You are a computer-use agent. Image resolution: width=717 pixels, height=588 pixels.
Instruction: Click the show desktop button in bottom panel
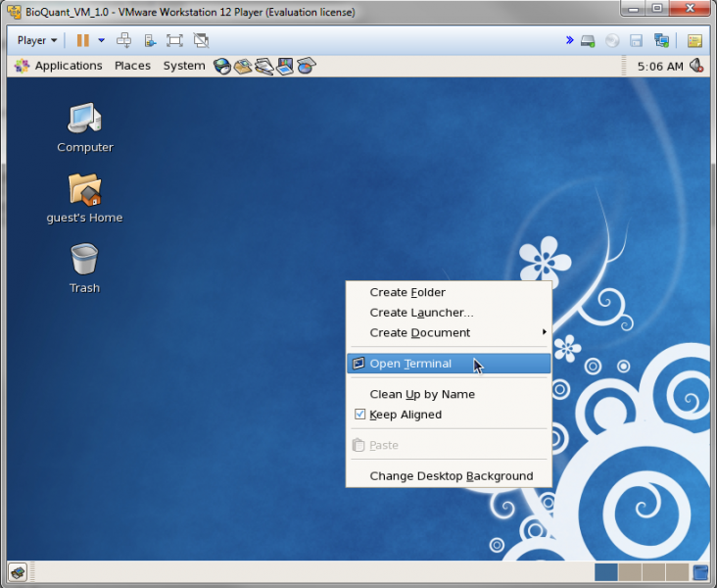pos(18,572)
